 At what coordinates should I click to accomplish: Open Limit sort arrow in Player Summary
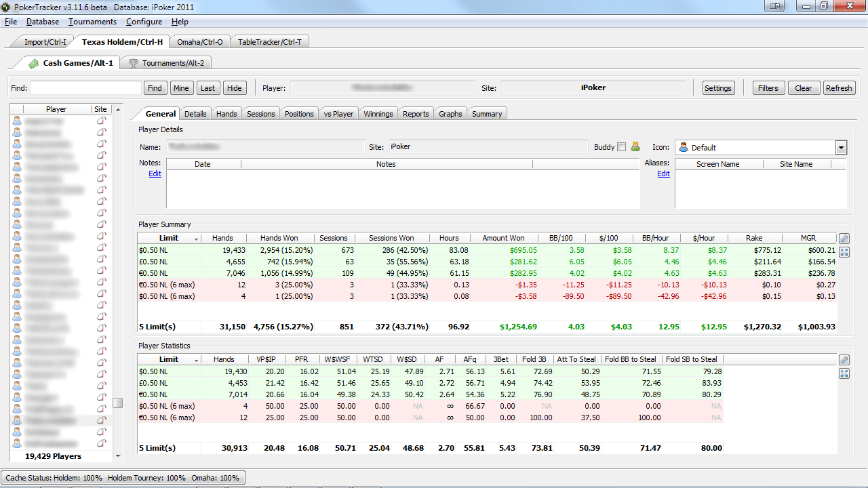click(x=197, y=239)
